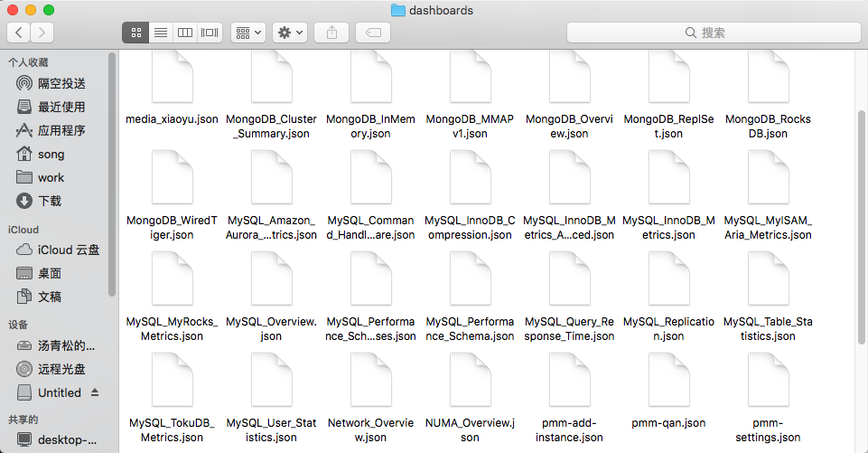Select the MySQL_MyISAM_Aria_Metrics.json file icon
Screen dimensions: 868x453
point(769,177)
